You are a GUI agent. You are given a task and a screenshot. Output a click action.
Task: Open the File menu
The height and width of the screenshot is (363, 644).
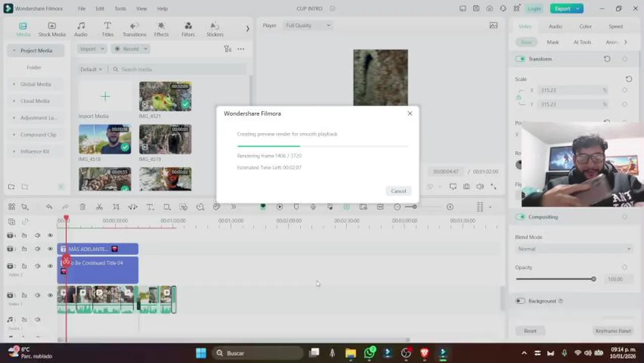(x=82, y=9)
